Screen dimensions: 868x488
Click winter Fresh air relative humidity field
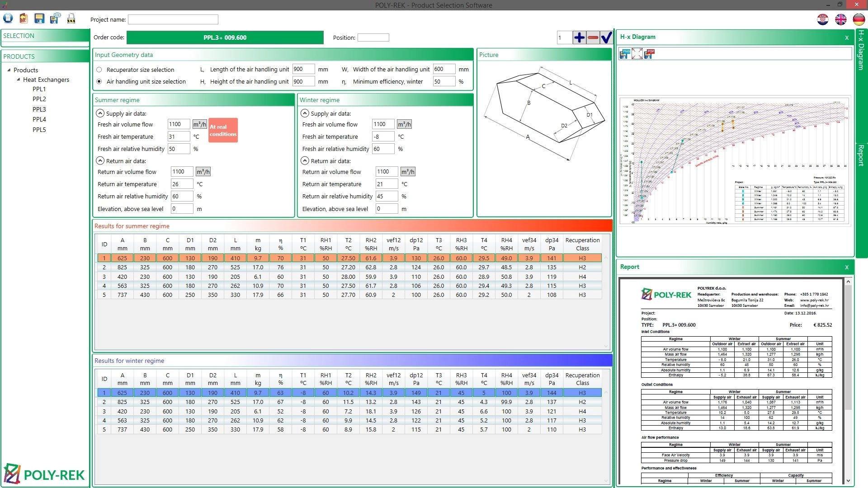383,149
